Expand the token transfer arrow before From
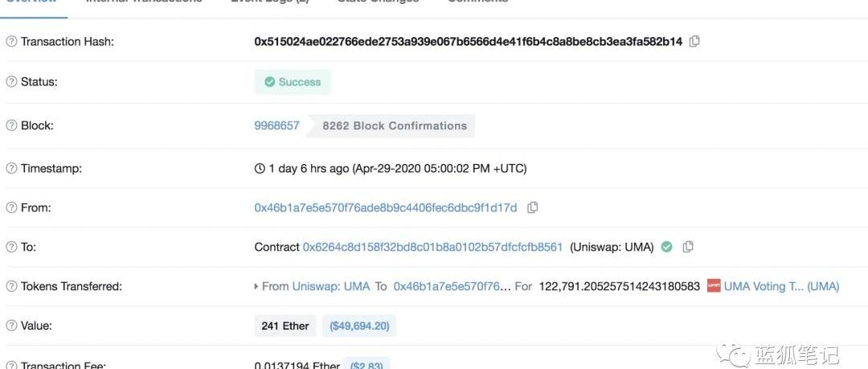Viewport: 868px width, 369px height. [256, 286]
